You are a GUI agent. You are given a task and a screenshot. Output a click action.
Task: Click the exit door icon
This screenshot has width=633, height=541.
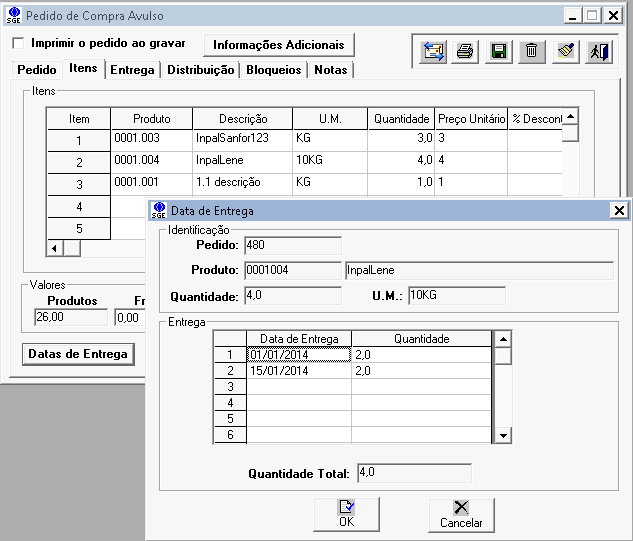click(598, 51)
